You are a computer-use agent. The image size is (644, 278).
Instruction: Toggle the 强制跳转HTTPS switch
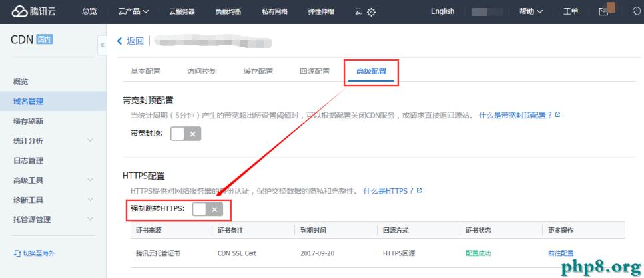pyautogui.click(x=208, y=209)
